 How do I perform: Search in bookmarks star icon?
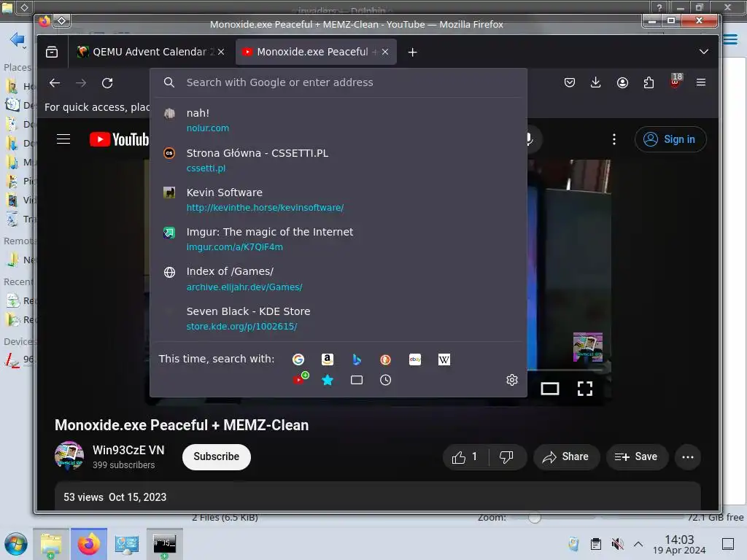pyautogui.click(x=328, y=380)
